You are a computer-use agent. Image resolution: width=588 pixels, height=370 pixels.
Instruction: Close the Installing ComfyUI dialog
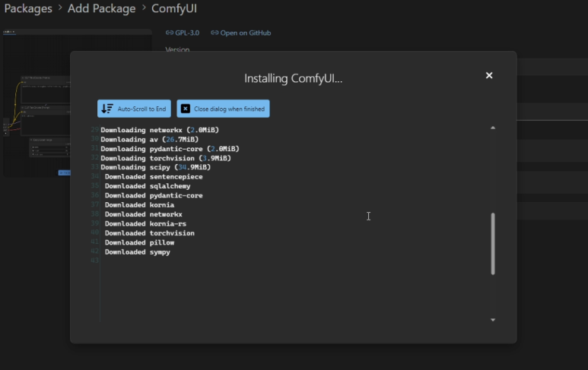tap(489, 75)
